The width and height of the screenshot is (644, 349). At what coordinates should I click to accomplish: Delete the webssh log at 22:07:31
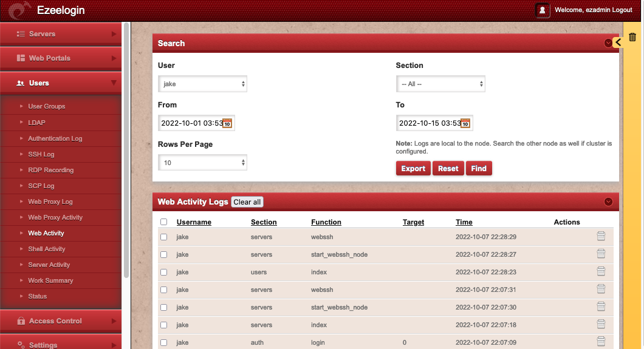pyautogui.click(x=601, y=289)
